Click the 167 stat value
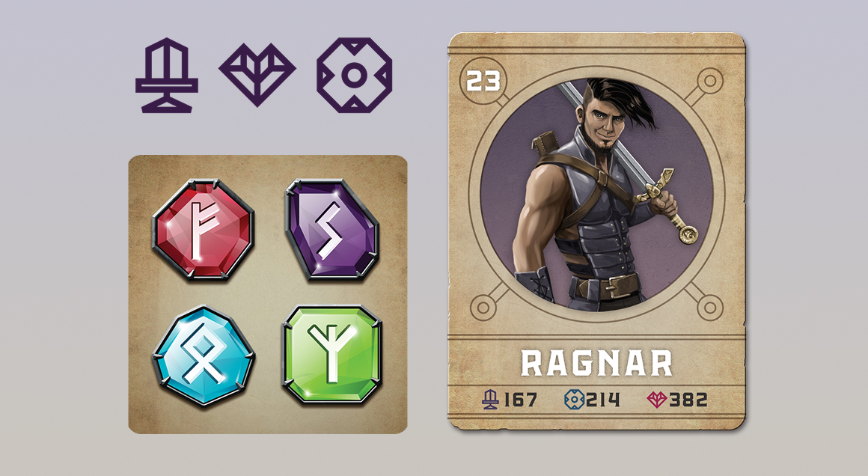Screen dimensions: 868x476 coord(520,400)
